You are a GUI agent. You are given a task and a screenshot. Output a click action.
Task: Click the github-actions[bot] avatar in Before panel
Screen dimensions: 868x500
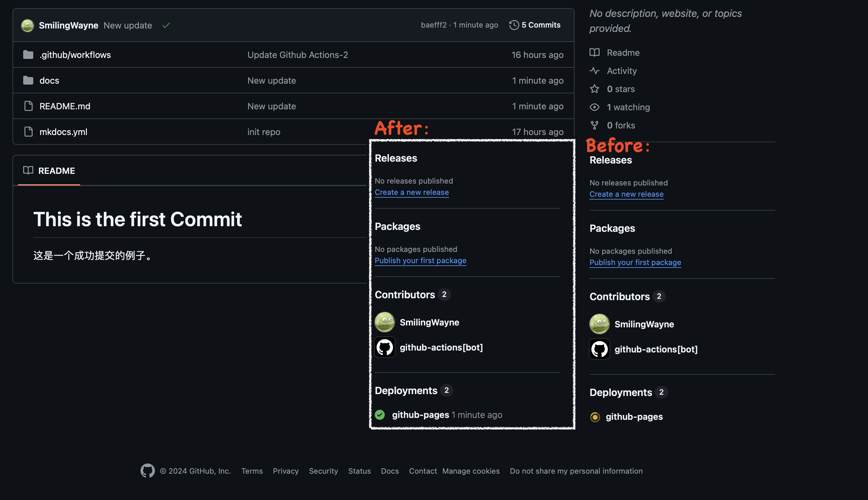599,349
